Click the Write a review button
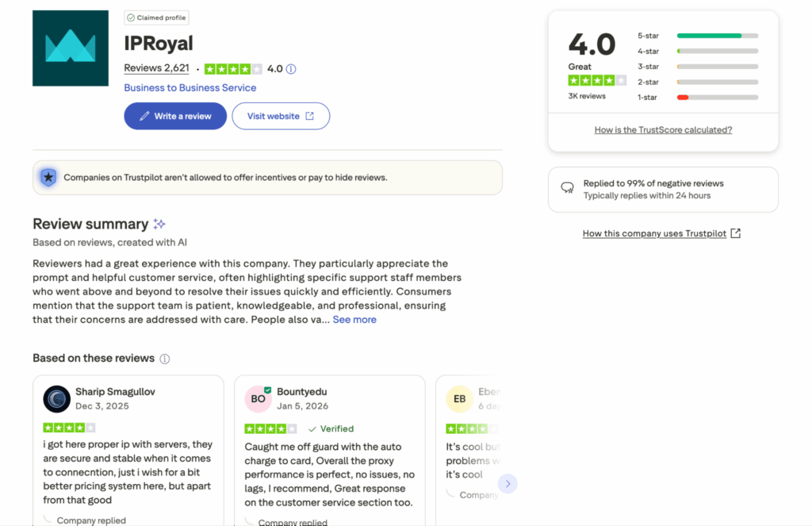The image size is (812, 526). click(x=174, y=116)
